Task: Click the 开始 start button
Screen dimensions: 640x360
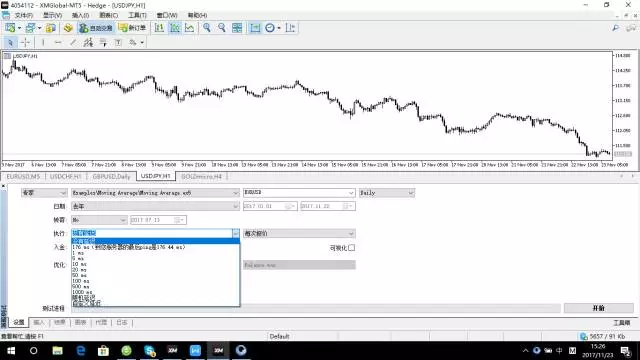Action: pos(598,308)
